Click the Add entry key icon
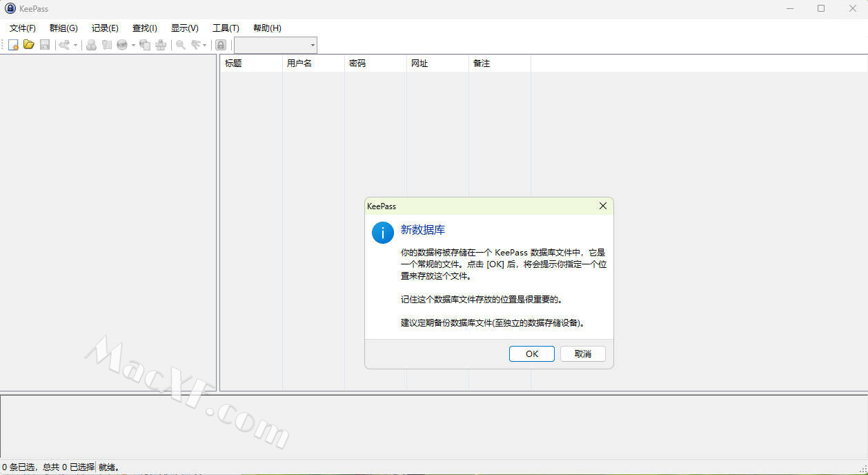Image resolution: width=868 pixels, height=475 pixels. coord(64,45)
